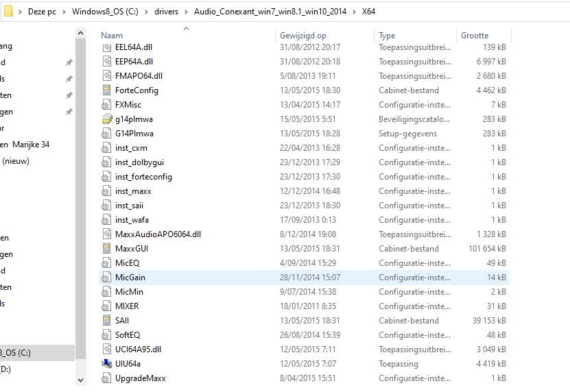
Task: Click navigation pane scroll down arrow
Action: [x=81, y=380]
